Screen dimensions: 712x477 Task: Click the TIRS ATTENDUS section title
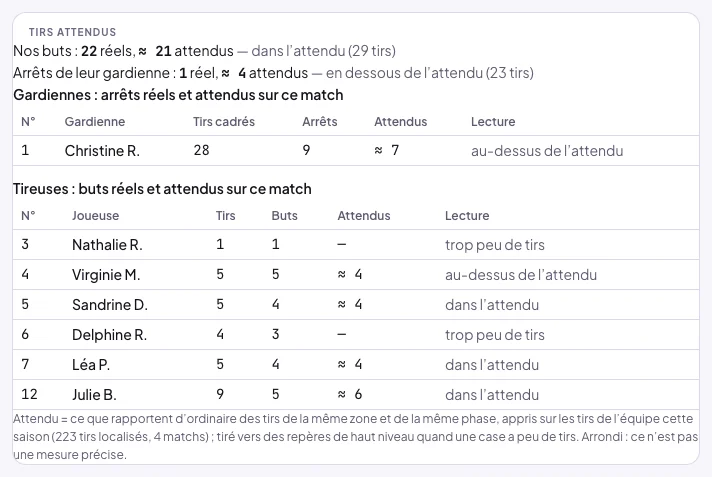coord(73,32)
